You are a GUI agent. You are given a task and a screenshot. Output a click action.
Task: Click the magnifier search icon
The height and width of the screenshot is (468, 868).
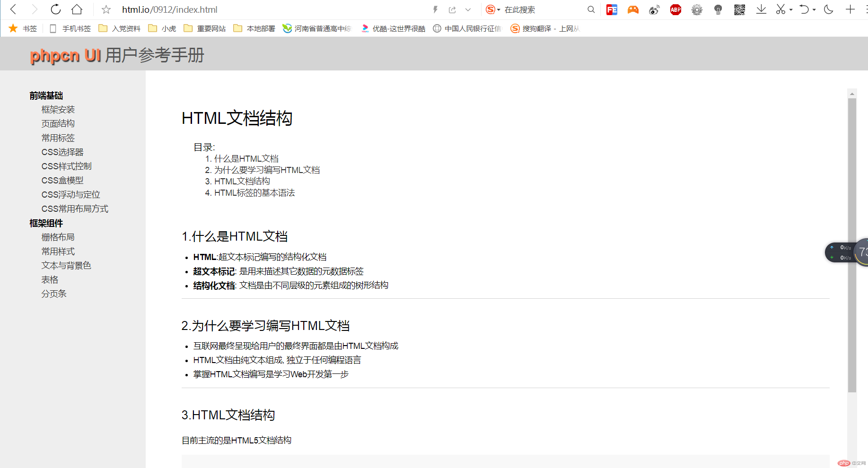(591, 9)
